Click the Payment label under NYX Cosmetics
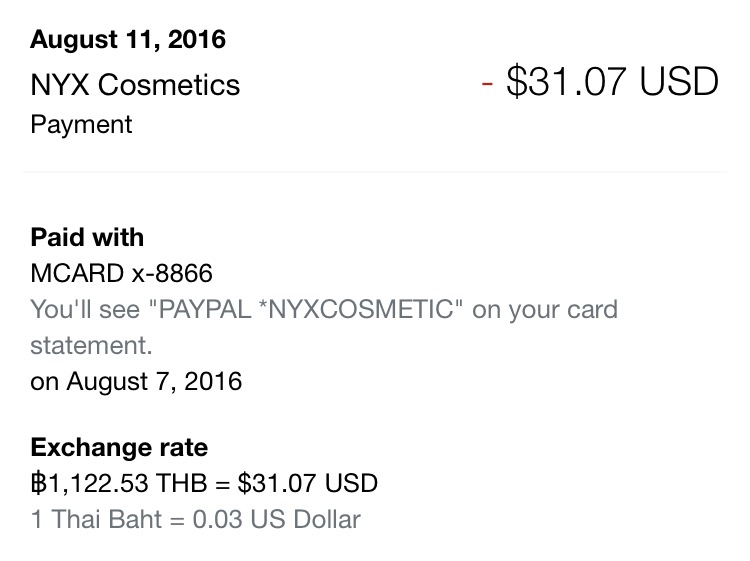This screenshot has width=750, height=561. (x=81, y=125)
